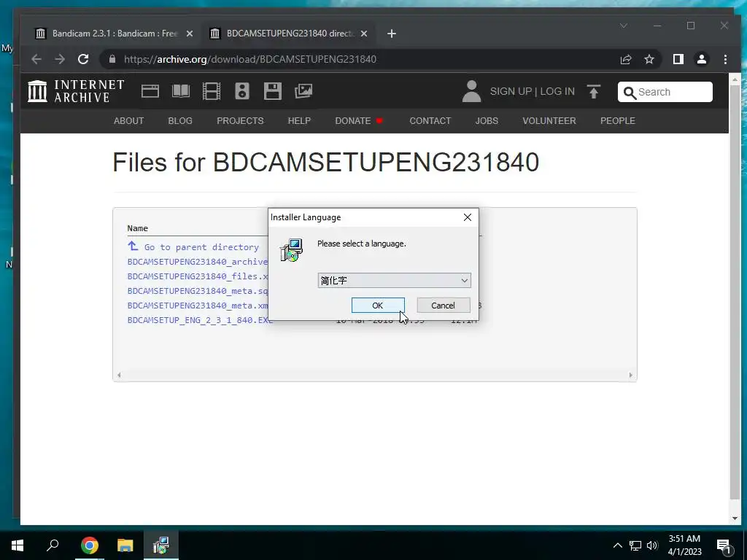Click the browser forward arrow
Viewport: 747px width, 560px height.
pos(60,59)
